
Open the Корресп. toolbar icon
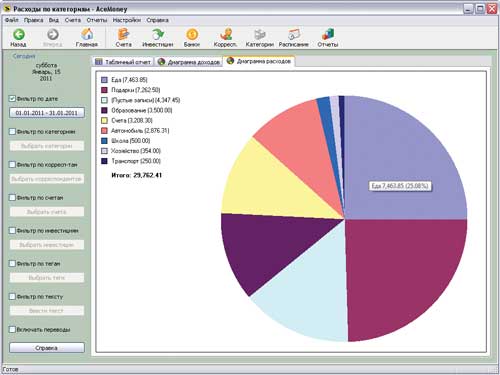(x=226, y=34)
